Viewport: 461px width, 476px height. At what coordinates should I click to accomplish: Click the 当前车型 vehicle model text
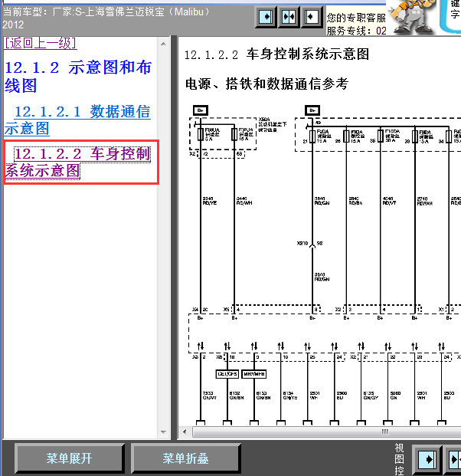pyautogui.click(x=106, y=18)
